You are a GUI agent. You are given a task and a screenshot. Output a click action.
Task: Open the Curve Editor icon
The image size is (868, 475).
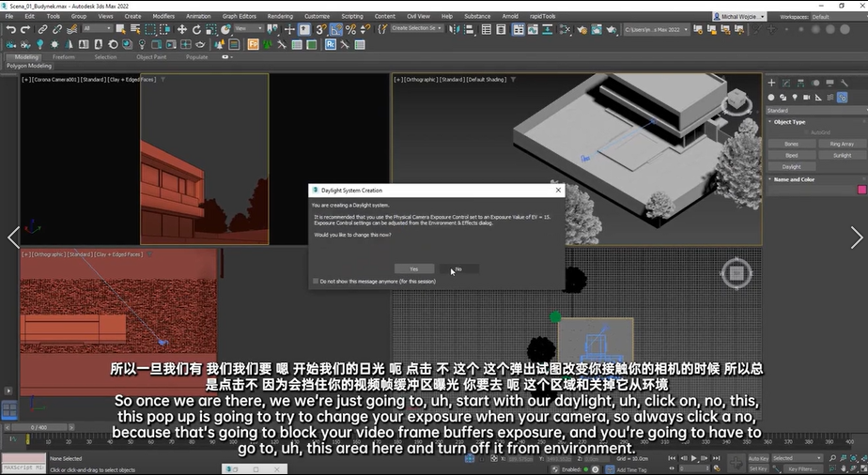coord(533,29)
